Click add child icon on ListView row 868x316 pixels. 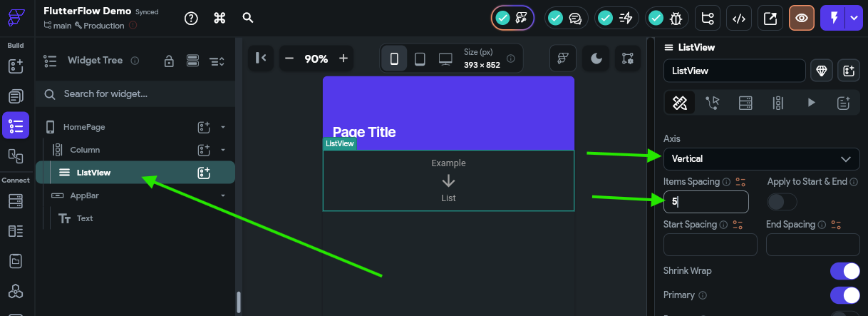(204, 173)
